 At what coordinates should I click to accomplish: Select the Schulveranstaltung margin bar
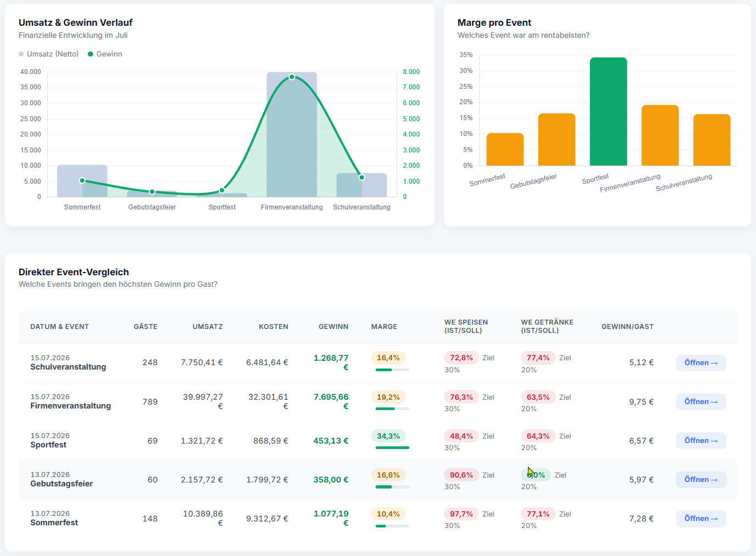[712, 140]
